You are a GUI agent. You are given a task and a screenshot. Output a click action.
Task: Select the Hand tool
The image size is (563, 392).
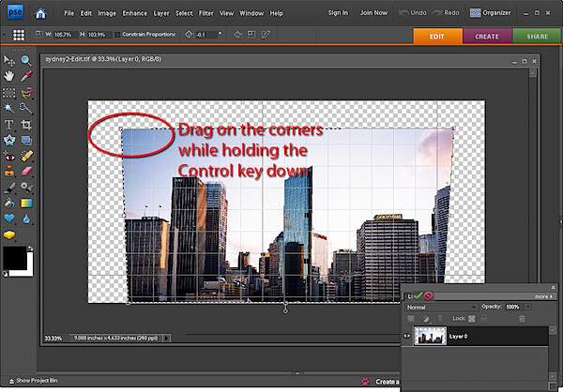point(9,76)
